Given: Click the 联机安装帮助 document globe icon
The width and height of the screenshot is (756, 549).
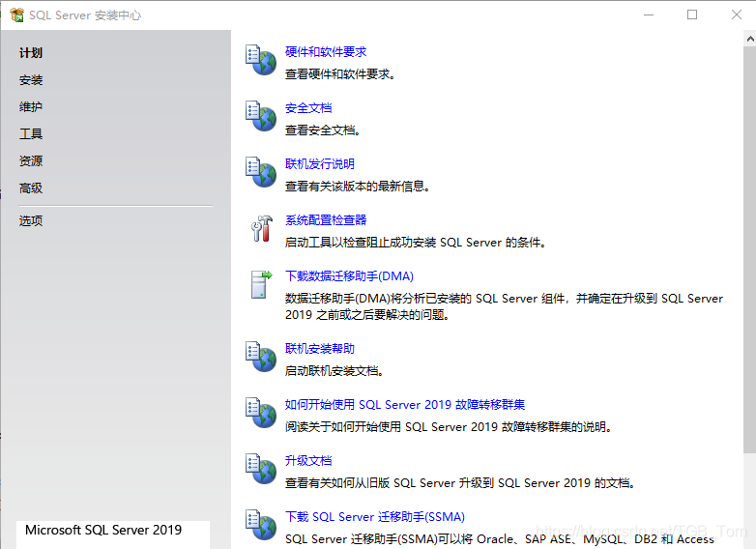Looking at the screenshot, I should (261, 357).
